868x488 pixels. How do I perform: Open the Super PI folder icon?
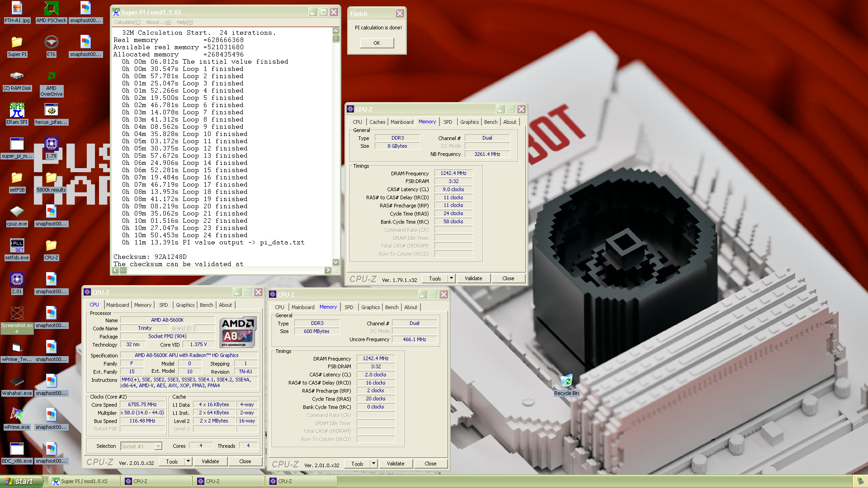(17, 46)
